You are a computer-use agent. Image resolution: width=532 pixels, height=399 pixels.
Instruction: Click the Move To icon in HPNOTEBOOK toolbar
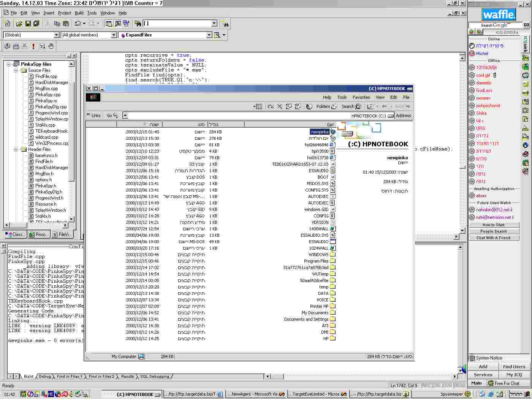[x=298, y=106]
